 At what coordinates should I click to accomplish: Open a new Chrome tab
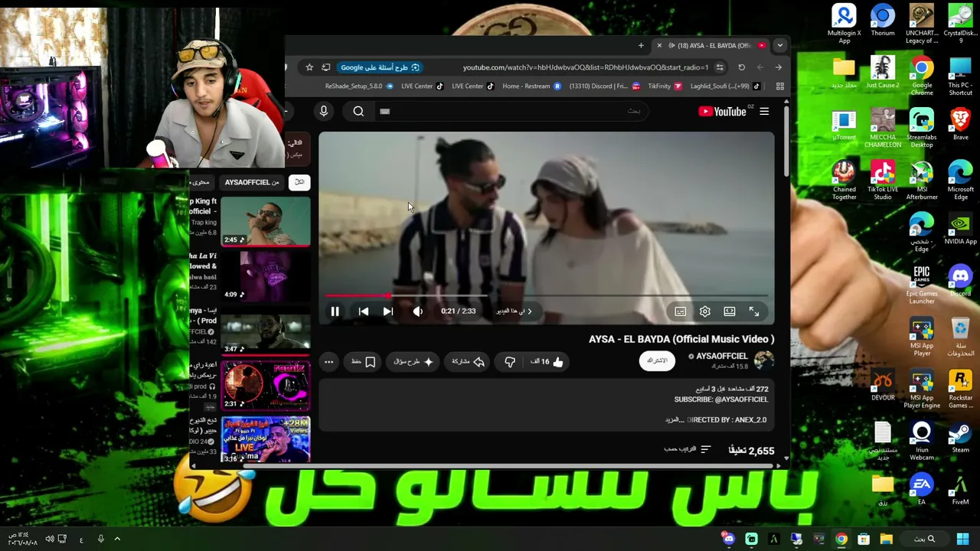tap(641, 46)
